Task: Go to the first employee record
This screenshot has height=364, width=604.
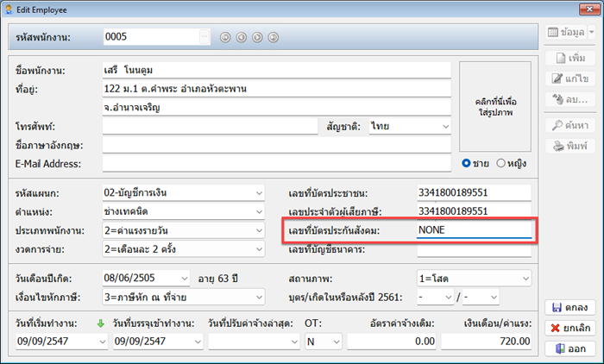Action: pyautogui.click(x=225, y=37)
